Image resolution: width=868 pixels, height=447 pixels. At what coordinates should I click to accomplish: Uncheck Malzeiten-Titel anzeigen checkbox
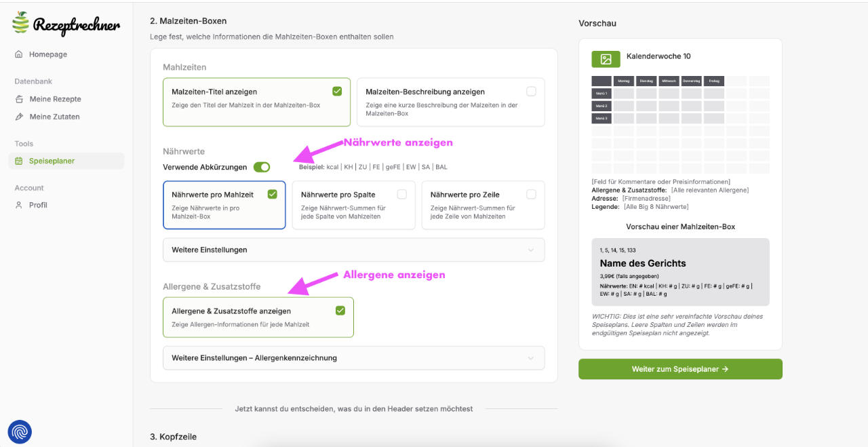337,91
